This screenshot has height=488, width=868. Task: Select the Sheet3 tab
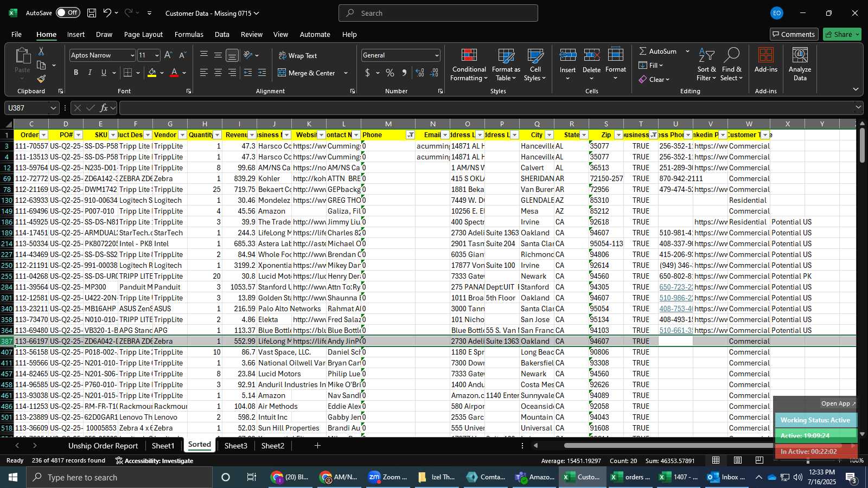236,446
